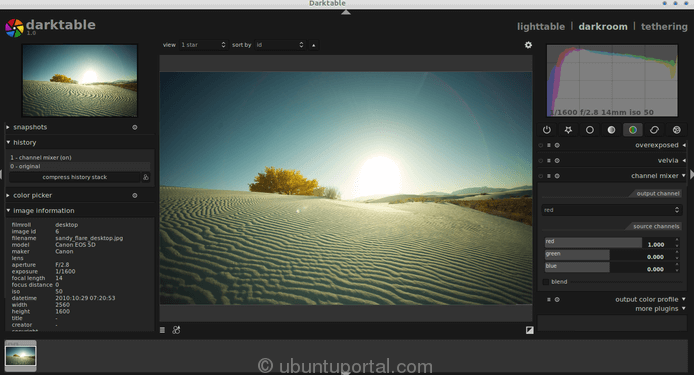The height and width of the screenshot is (375, 694).
Task: Open tone group module tab (half-shaded circle)
Action: (611, 130)
